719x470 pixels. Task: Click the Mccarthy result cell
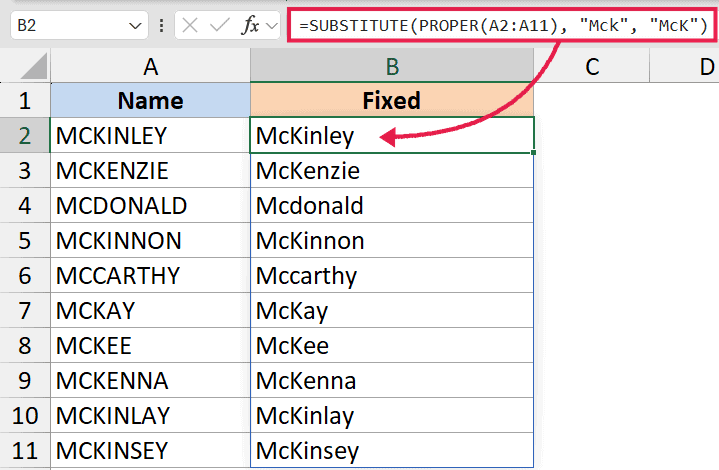[x=392, y=275]
